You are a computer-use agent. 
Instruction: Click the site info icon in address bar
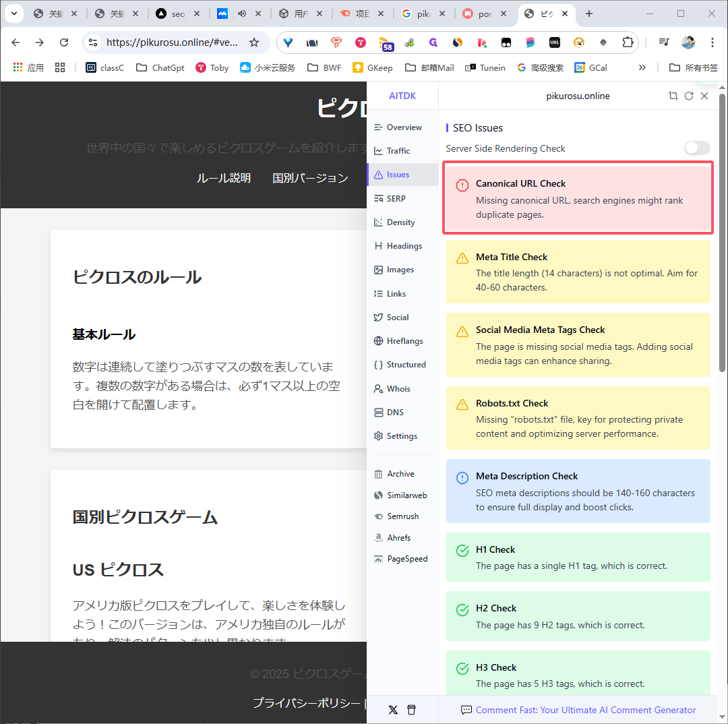(93, 42)
